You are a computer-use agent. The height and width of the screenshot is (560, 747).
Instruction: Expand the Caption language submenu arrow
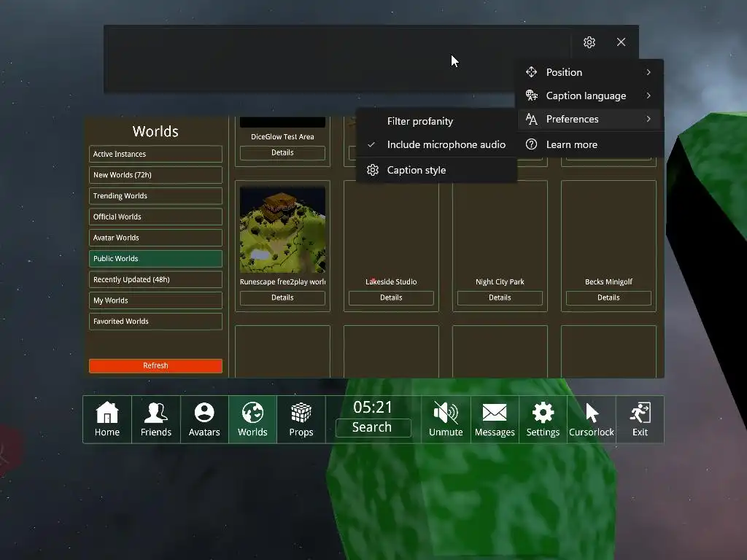tap(649, 96)
